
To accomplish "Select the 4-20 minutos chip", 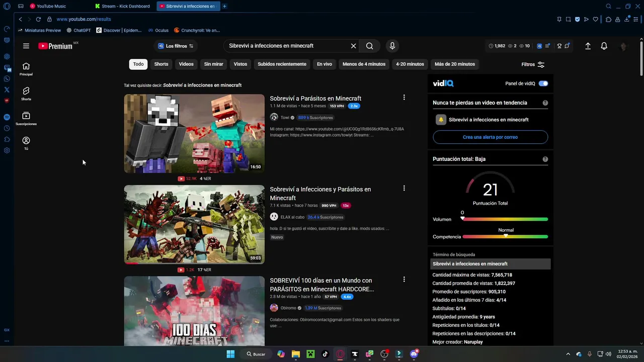I will coord(410,64).
